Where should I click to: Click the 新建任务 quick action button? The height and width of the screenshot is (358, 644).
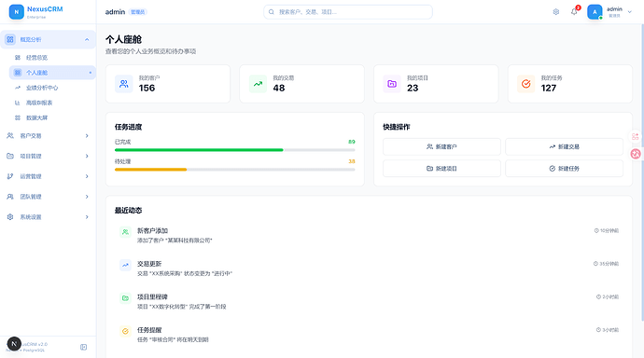564,168
